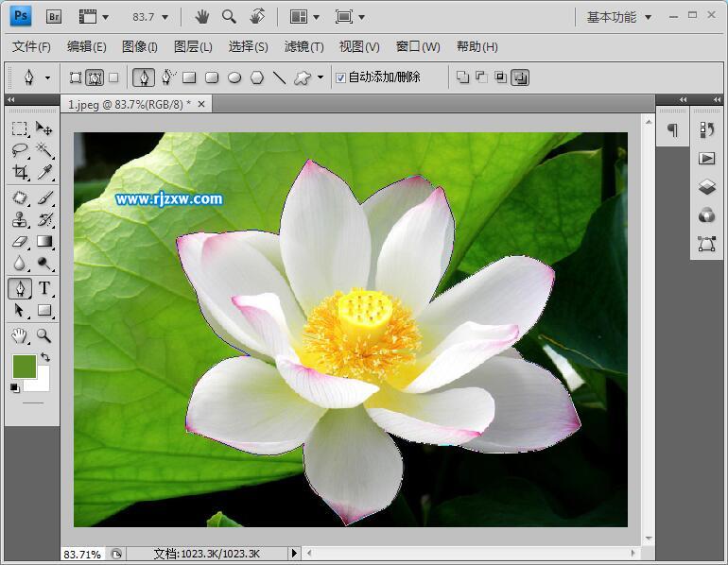This screenshot has width=728, height=565.
Task: Open the 滤镜(T) menu
Action: click(x=303, y=46)
